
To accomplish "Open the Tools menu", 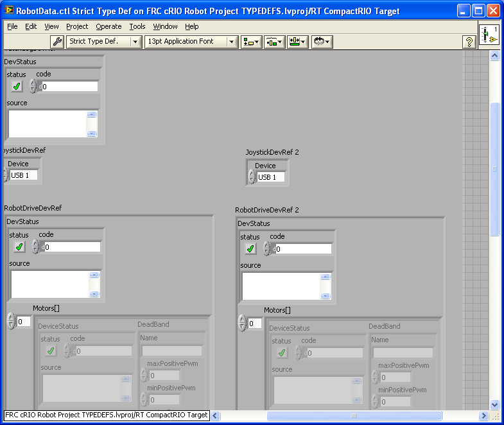I will pyautogui.click(x=137, y=26).
